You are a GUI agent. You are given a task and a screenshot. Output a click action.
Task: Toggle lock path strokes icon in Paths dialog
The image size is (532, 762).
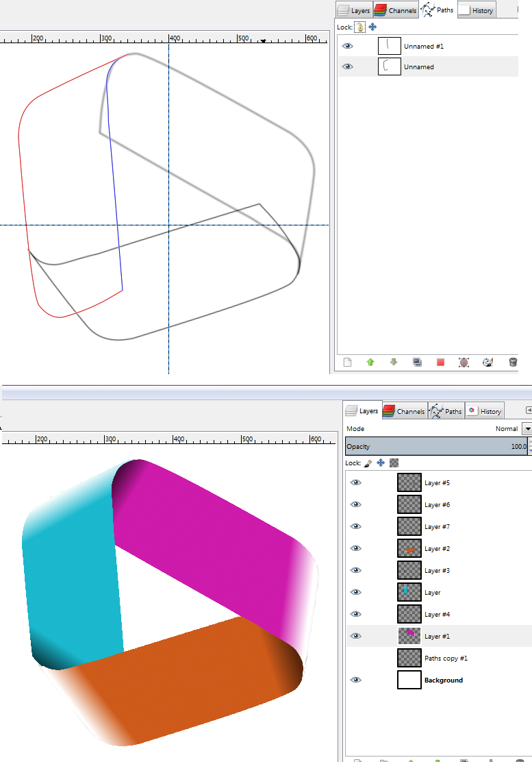pyautogui.click(x=359, y=27)
